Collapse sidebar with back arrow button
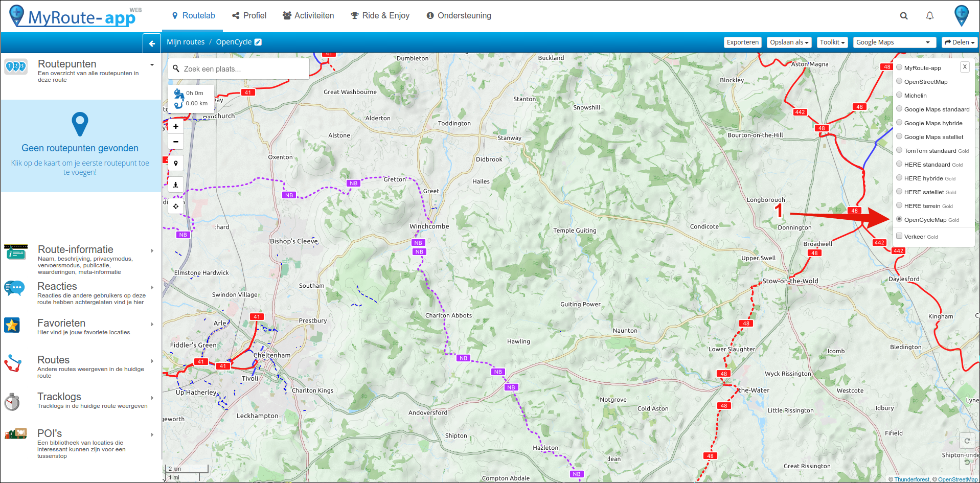This screenshot has width=980, height=483. (x=152, y=43)
